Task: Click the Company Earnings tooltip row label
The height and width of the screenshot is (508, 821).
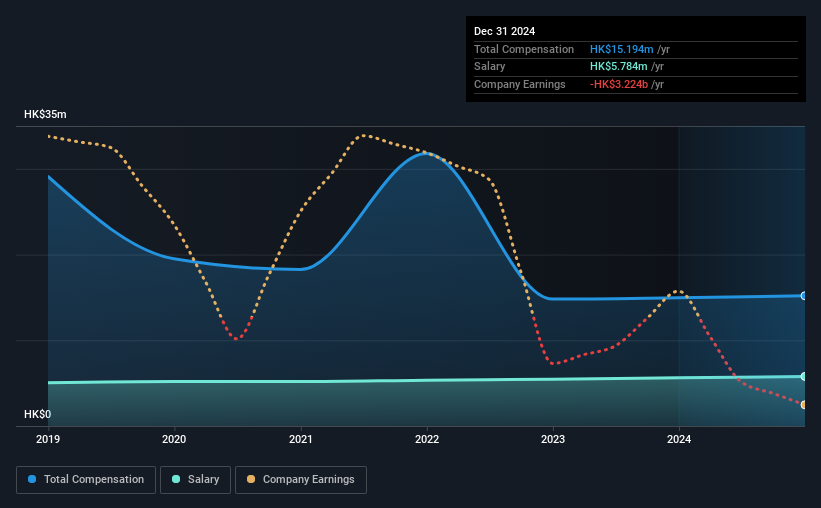Action: (x=519, y=84)
